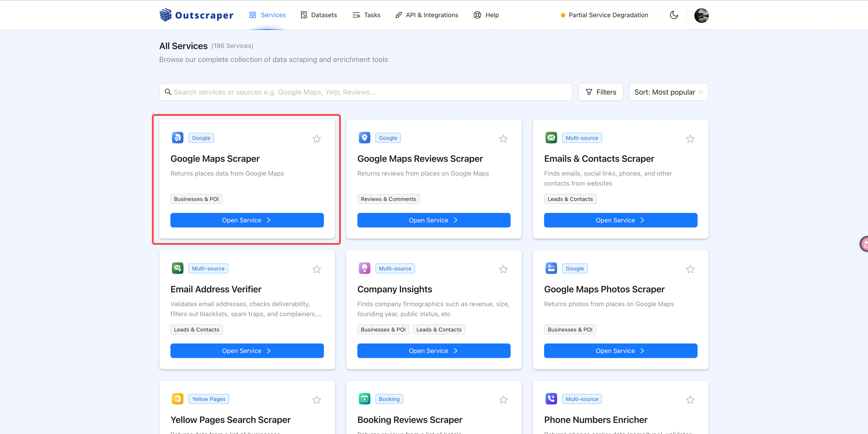Click the Yellow Pages source tag
The width and height of the screenshot is (868, 434).
tap(209, 399)
